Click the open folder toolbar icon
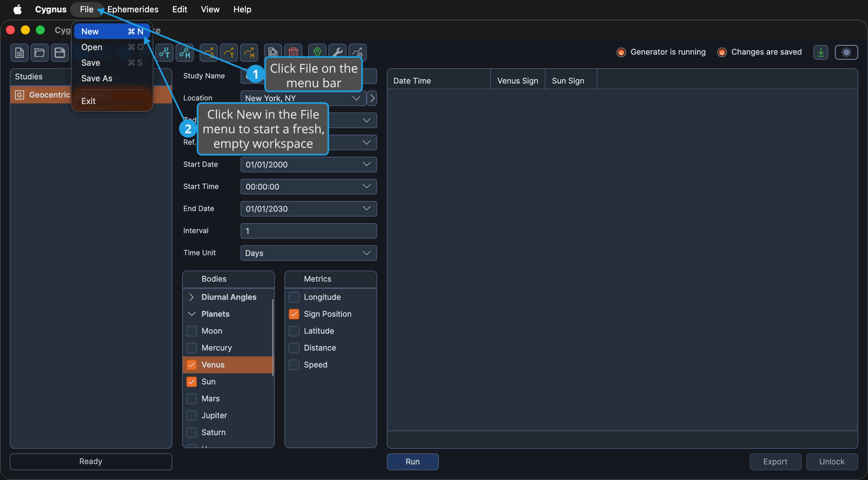The image size is (868, 480). coord(40,53)
